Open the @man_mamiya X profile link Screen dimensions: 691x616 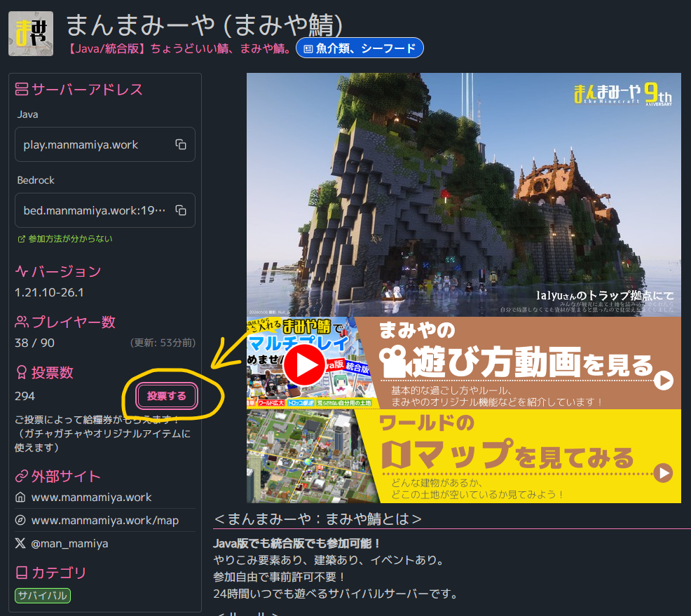click(x=69, y=543)
